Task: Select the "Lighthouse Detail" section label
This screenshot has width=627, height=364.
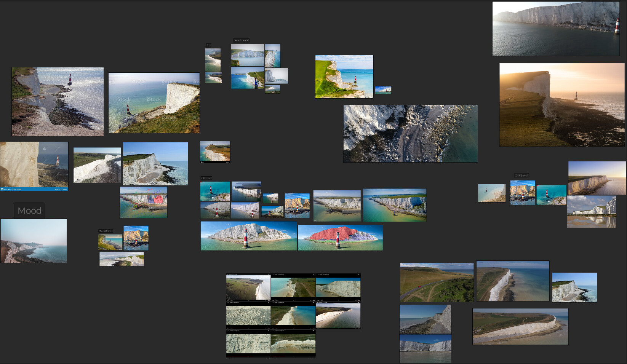Action: [x=206, y=178]
